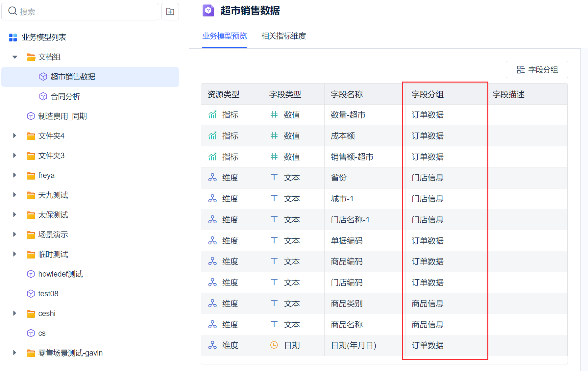Click the text T icon in 单据编码 row
Viewport: 588px width, 371px height.
tap(274, 240)
